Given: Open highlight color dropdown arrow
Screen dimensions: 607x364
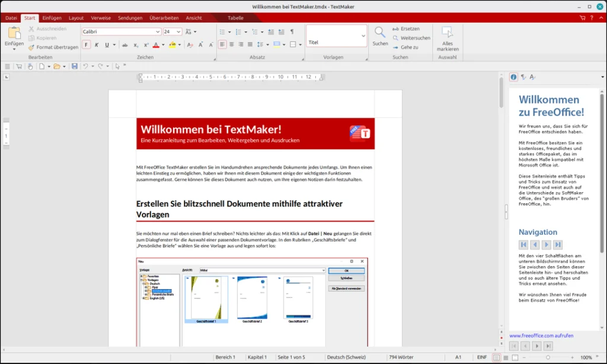Looking at the screenshot, I should (179, 45).
